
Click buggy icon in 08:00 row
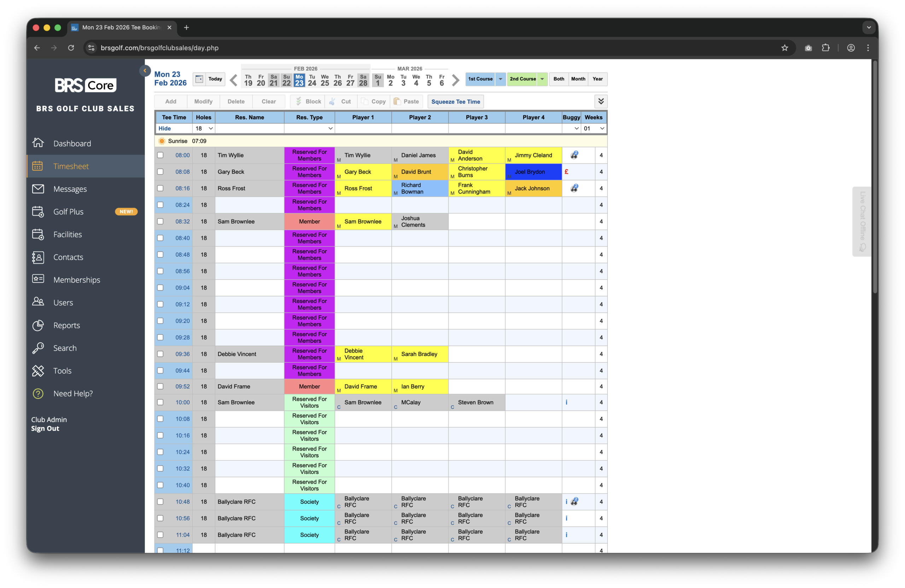click(574, 155)
